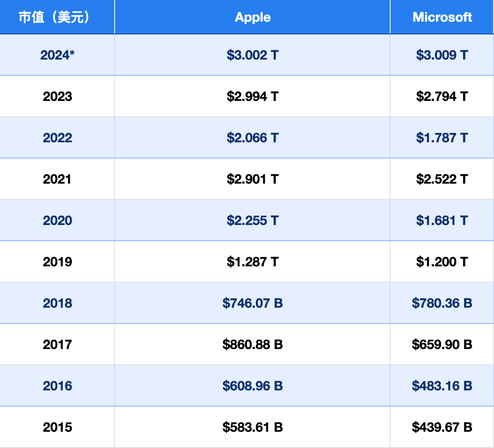Select the 2016 year cell
Screen dimensions: 494x448
(58, 385)
